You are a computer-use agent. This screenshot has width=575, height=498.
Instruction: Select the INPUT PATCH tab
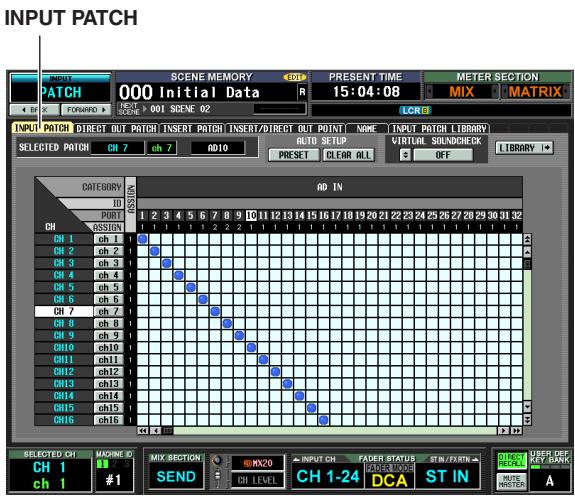pos(42,128)
